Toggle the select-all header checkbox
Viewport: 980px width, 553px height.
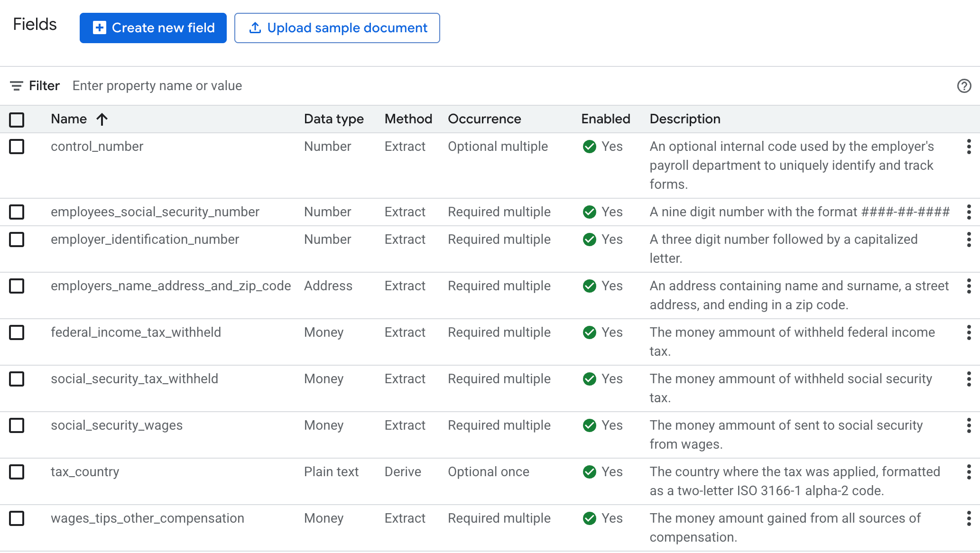(x=17, y=120)
